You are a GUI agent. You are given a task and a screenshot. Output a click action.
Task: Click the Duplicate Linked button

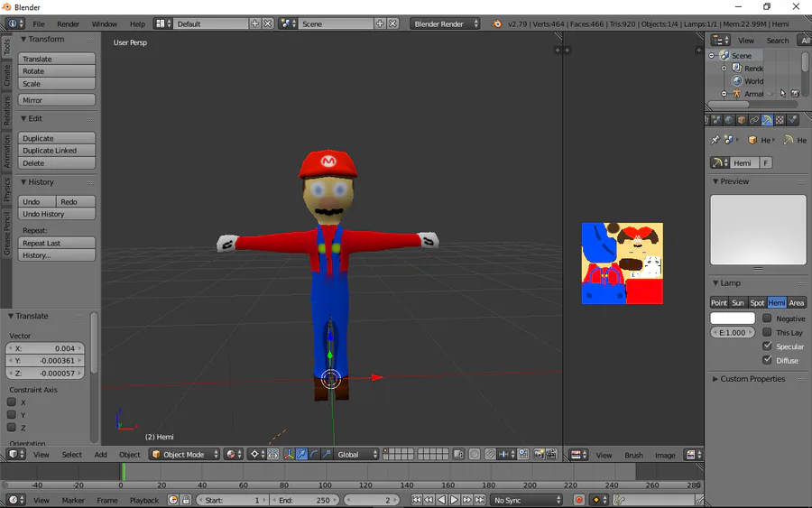(57, 150)
